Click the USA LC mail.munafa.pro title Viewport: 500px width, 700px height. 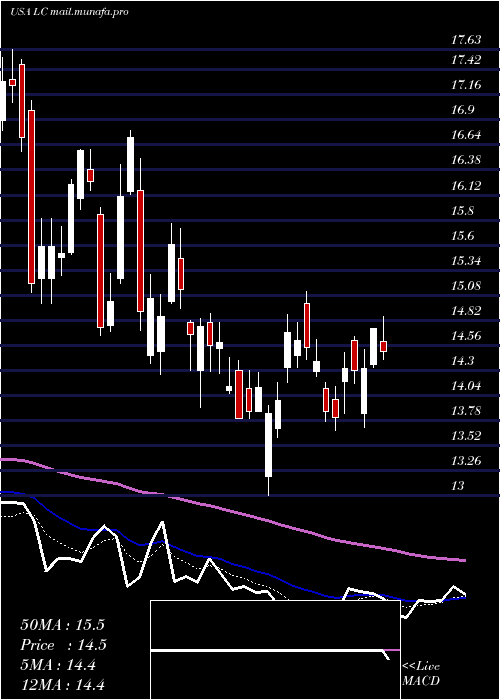pos(69,12)
